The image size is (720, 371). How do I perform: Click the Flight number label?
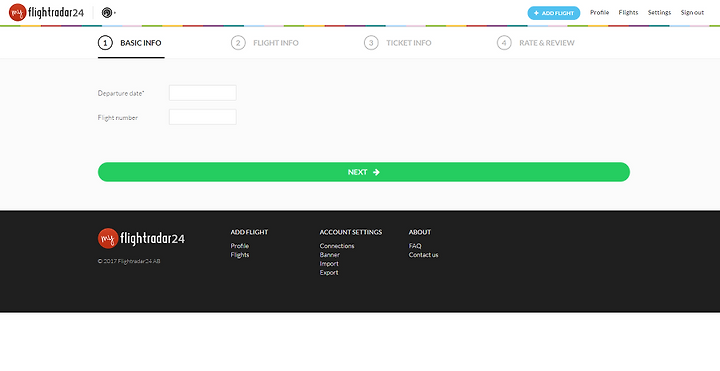[118, 118]
